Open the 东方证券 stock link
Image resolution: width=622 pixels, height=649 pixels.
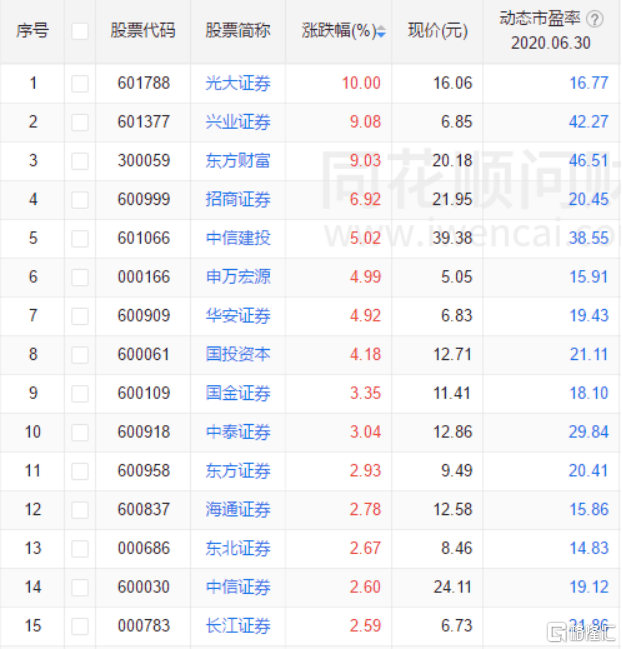point(238,471)
